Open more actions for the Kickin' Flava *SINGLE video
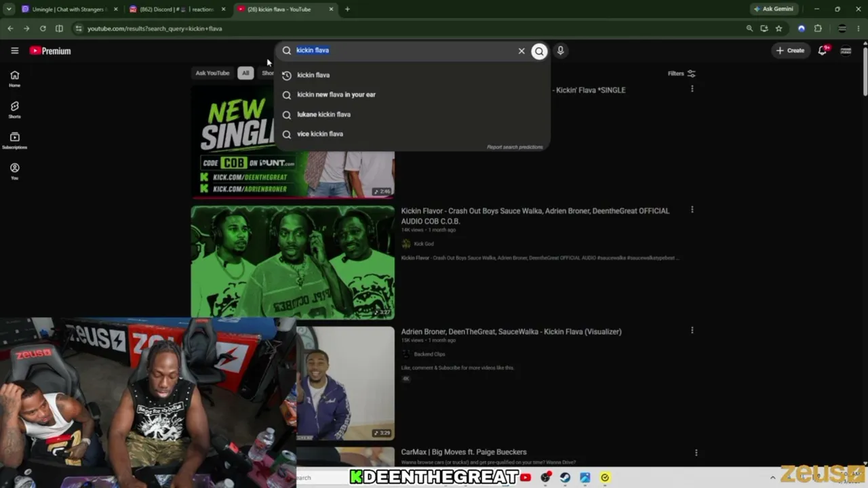 (x=692, y=89)
